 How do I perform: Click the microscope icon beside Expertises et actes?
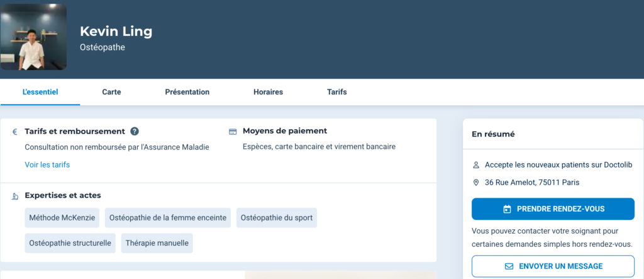pyautogui.click(x=14, y=196)
